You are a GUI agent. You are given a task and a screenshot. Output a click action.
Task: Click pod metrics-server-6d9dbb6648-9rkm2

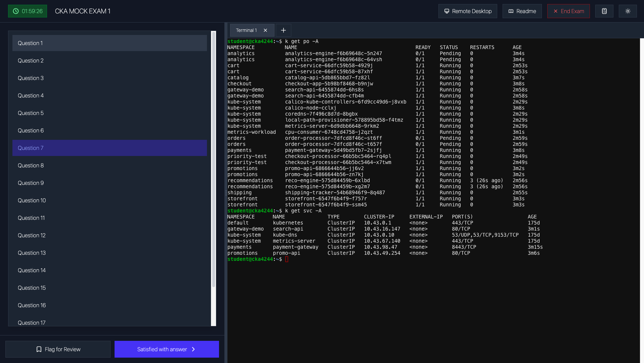(332, 126)
